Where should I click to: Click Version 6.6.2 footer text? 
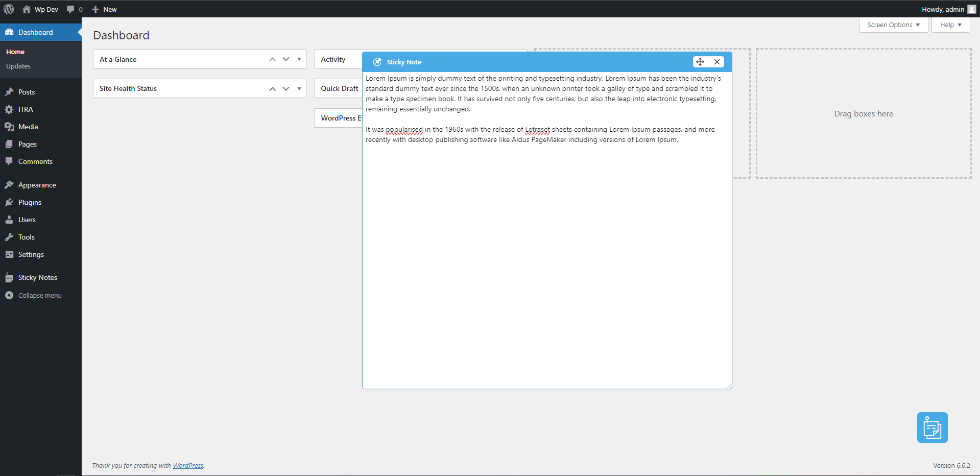pos(951,465)
